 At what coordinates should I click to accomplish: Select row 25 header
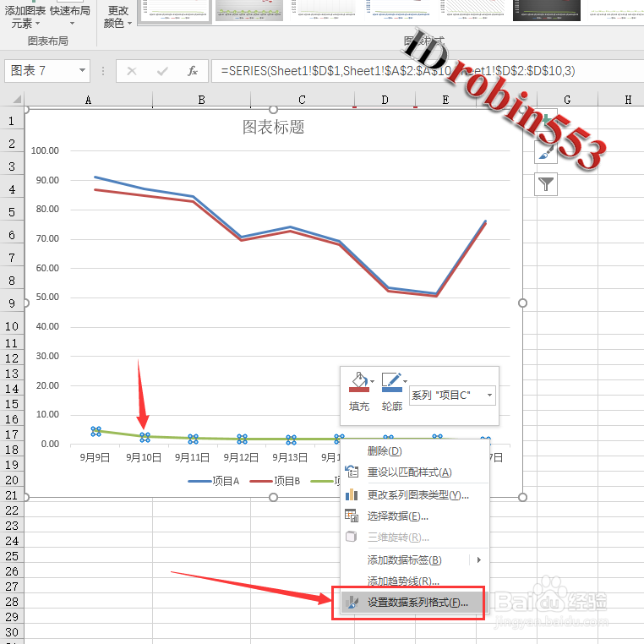tap(12, 556)
